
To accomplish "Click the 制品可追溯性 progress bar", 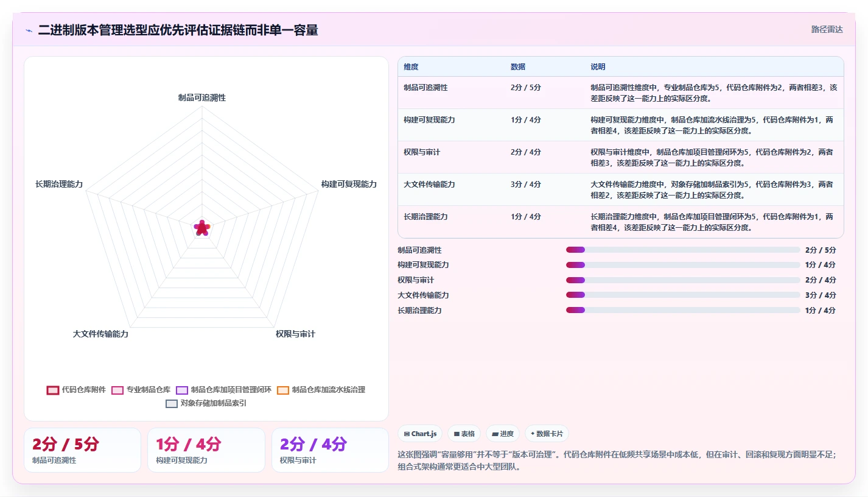I will [x=683, y=250].
